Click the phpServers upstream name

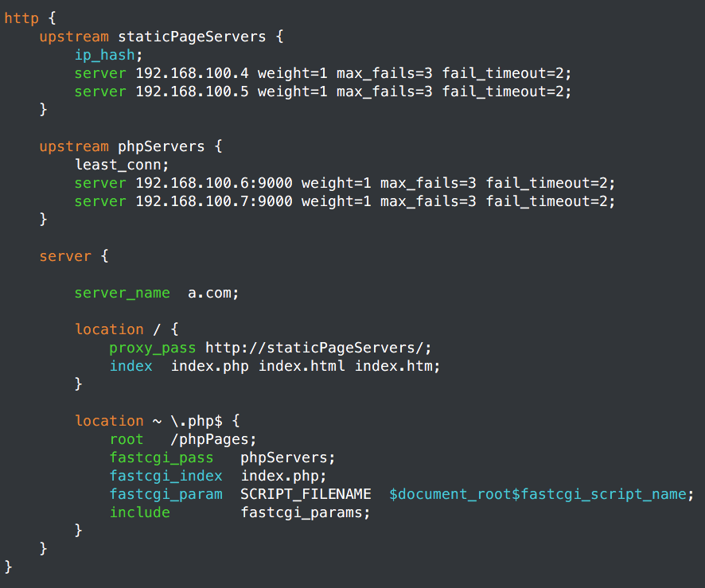point(161,146)
